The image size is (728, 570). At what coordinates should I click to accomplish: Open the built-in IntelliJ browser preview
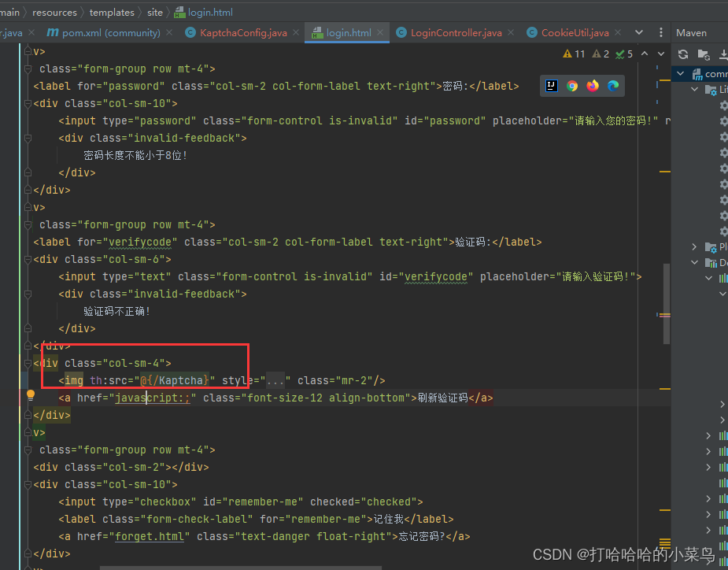551,86
